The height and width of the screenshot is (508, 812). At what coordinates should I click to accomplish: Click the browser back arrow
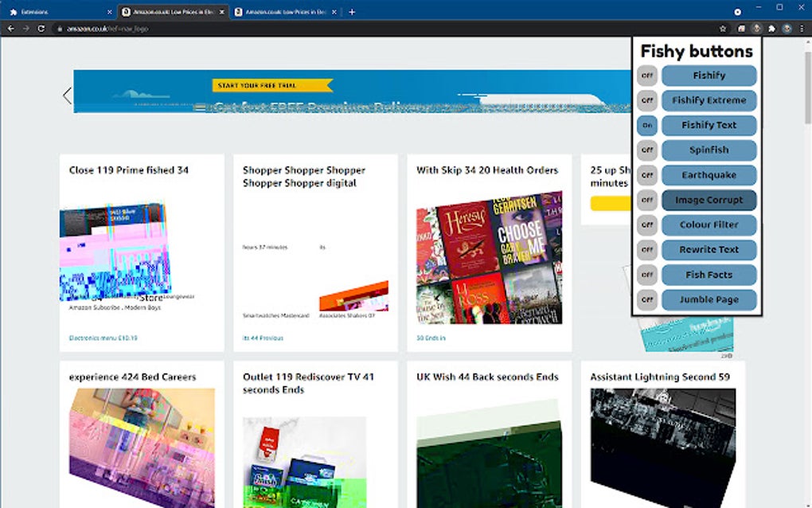(11, 29)
